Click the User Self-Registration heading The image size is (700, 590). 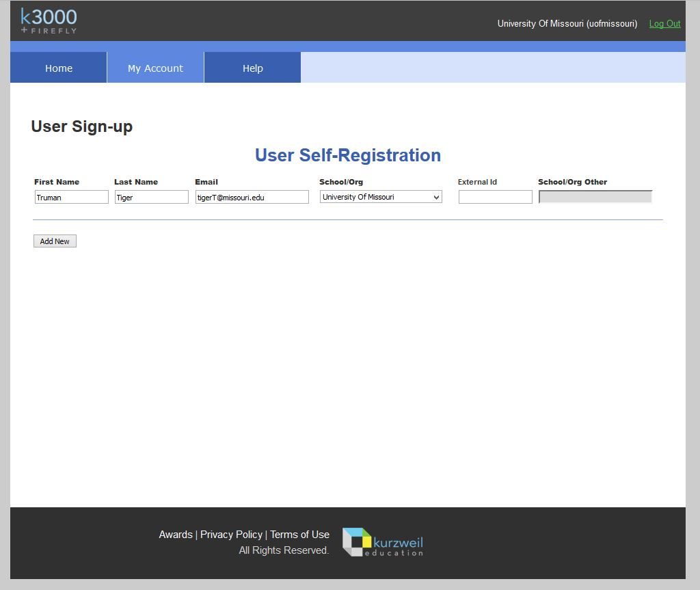(347, 155)
